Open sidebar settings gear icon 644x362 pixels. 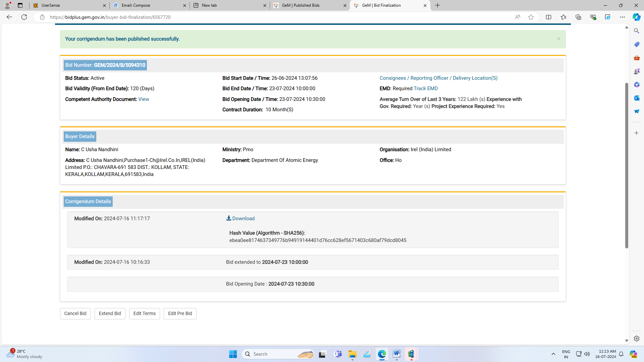pos(636,339)
